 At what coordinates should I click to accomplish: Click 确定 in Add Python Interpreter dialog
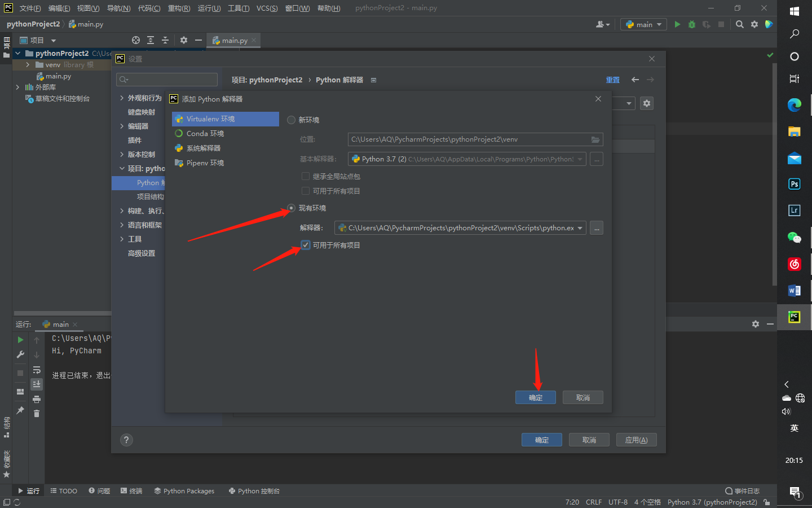536,397
